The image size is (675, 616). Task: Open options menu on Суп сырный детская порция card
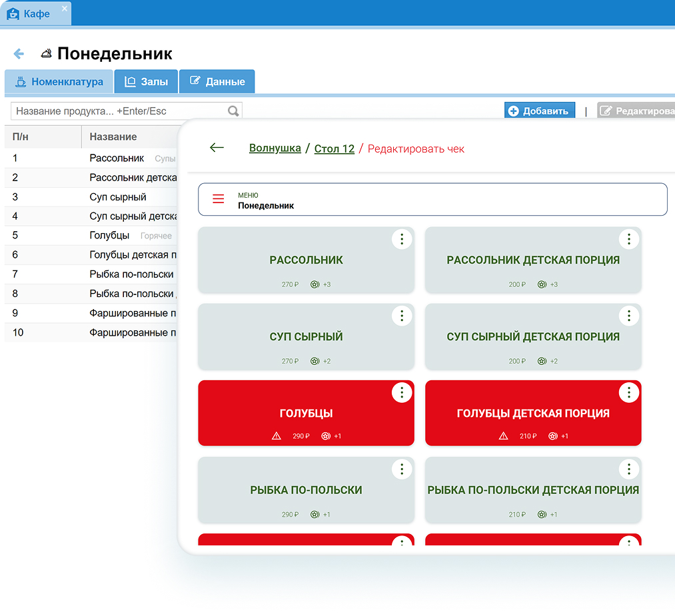pyautogui.click(x=628, y=316)
